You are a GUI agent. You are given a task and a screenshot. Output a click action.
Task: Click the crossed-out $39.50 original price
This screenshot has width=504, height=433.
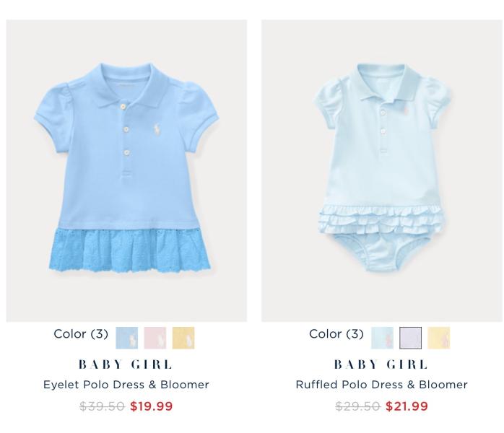pyautogui.click(x=103, y=406)
